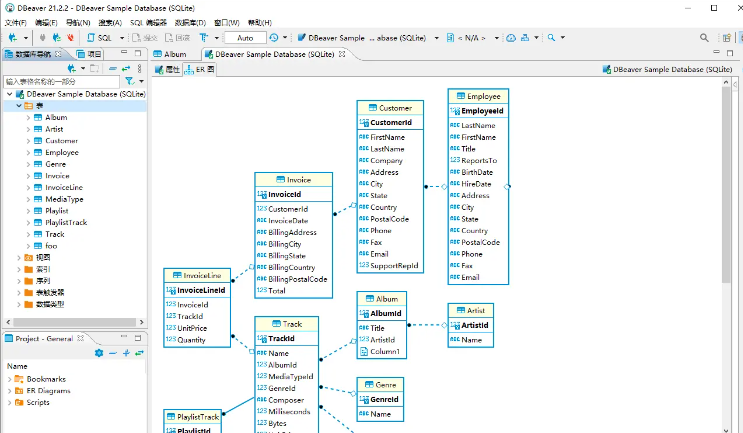Select the 数据类型 folder in navigator
Viewport: 743px width, 433px height.
49,304
